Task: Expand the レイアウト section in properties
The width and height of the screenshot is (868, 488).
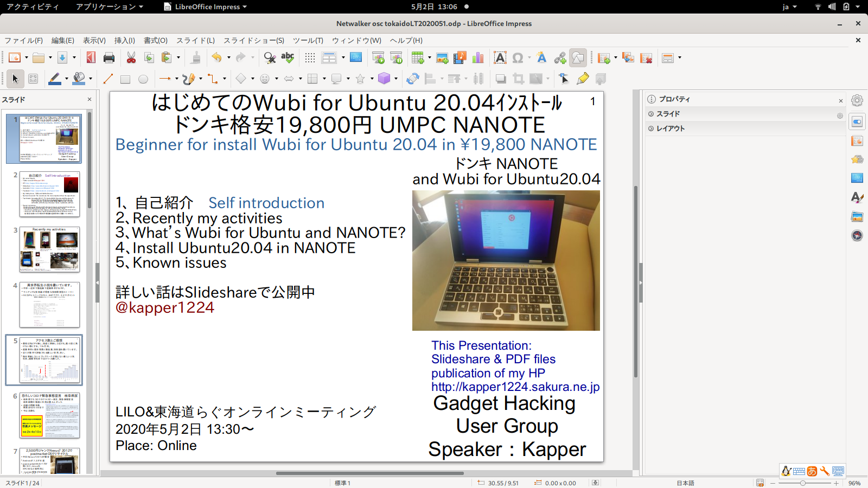Action: (x=671, y=129)
